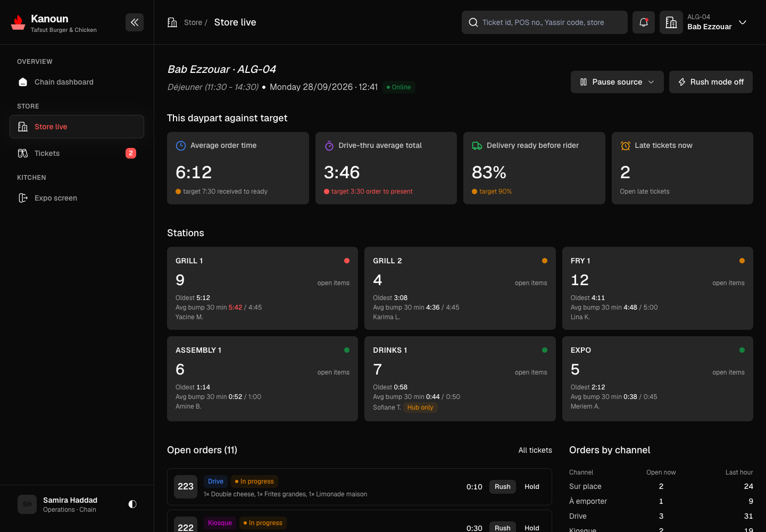Screen dimensions: 766x532
Task: Click the Store live icon in the sidebar
Action: pos(23,127)
